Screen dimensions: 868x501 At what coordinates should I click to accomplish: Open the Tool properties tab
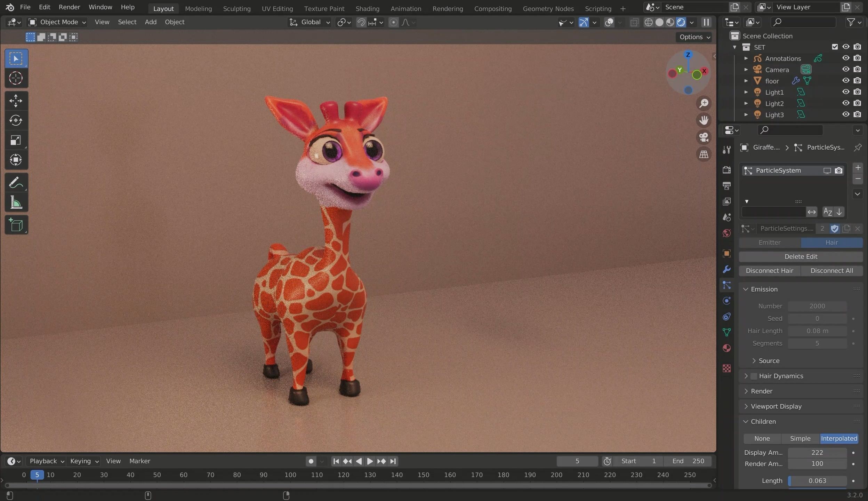point(726,150)
